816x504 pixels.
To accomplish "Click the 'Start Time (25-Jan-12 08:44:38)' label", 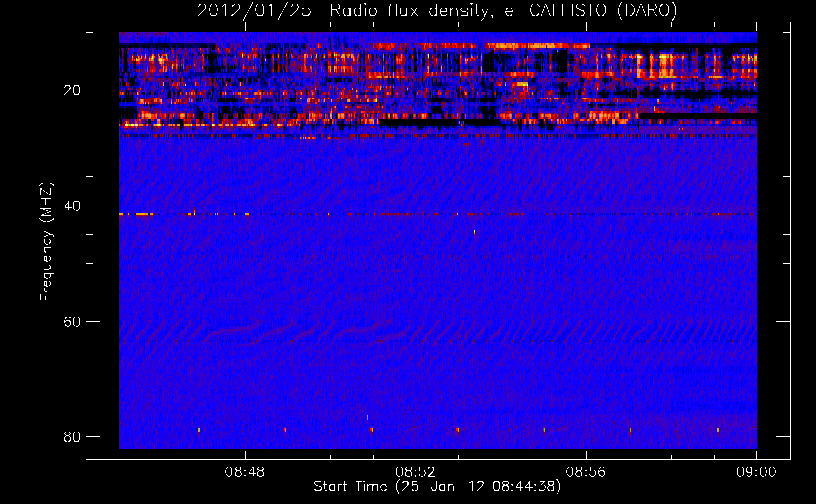I will (437, 487).
